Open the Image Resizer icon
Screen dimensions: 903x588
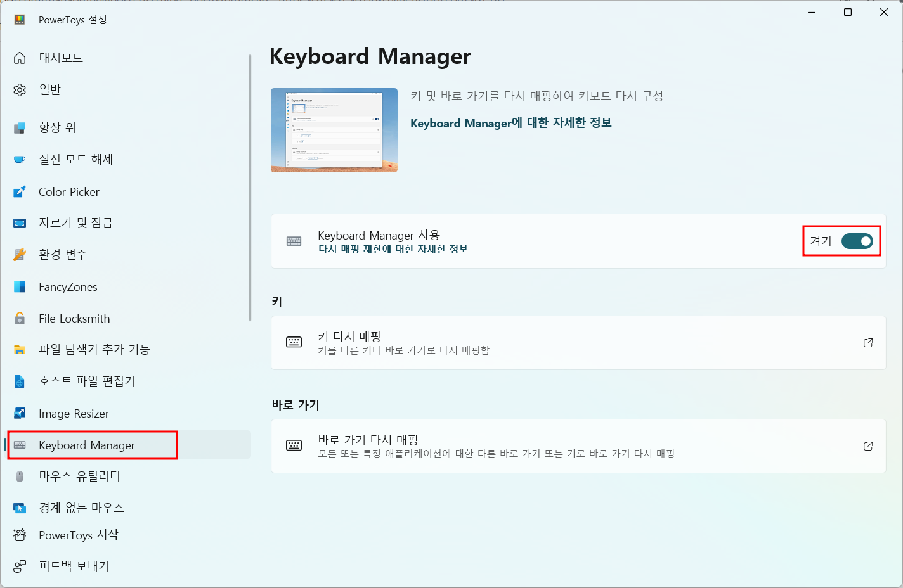(20, 413)
